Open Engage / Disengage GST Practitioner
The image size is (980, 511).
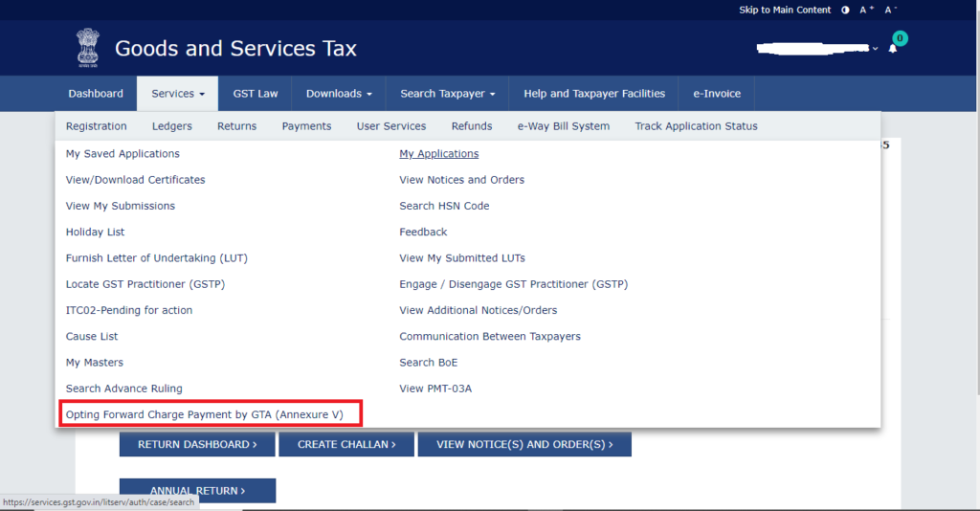[514, 284]
